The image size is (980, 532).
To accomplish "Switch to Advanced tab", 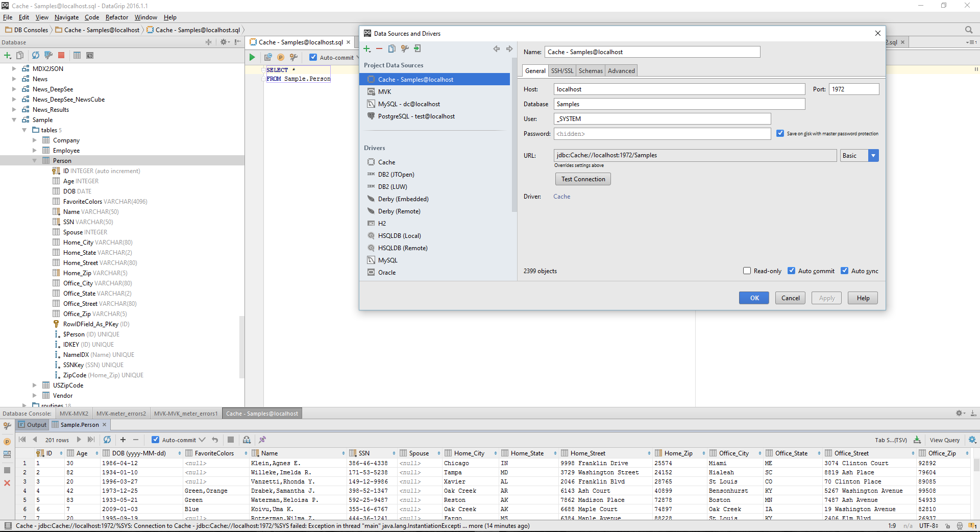I will 621,70.
